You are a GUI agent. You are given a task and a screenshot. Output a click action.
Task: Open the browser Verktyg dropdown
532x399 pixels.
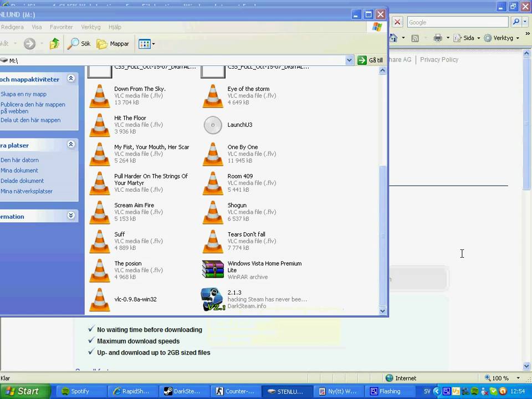pyautogui.click(x=502, y=38)
